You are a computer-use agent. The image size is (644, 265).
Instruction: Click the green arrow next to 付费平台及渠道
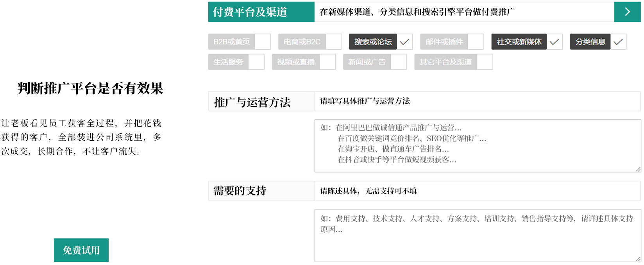(x=627, y=12)
